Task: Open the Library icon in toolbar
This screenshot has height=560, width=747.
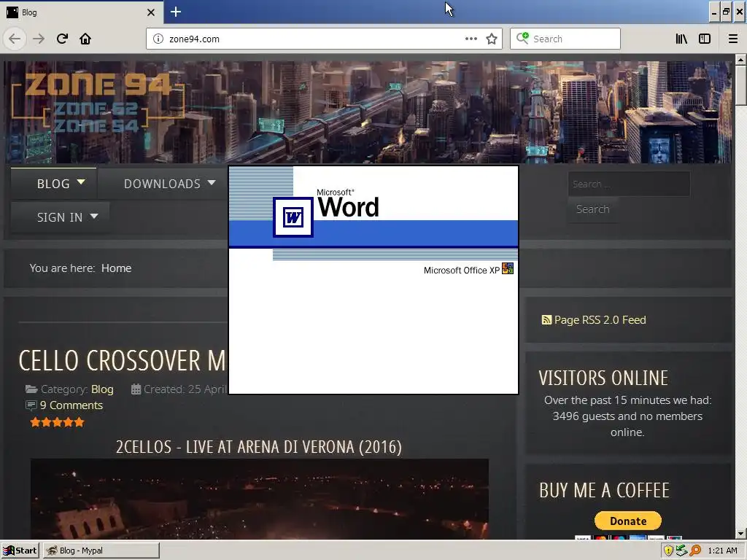Action: pos(681,39)
